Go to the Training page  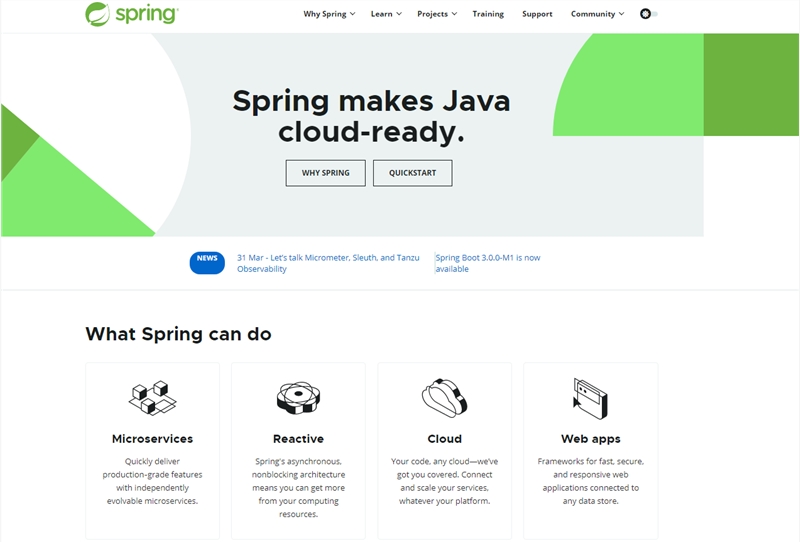tap(488, 14)
